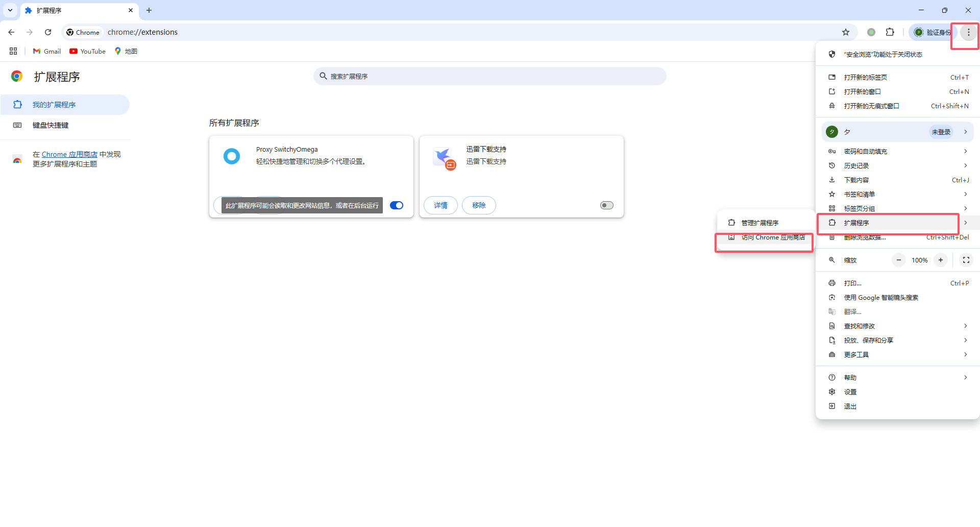This screenshot has width=980, height=527.
Task: Click the 搜索扩展程序 search field
Action: 490,76
